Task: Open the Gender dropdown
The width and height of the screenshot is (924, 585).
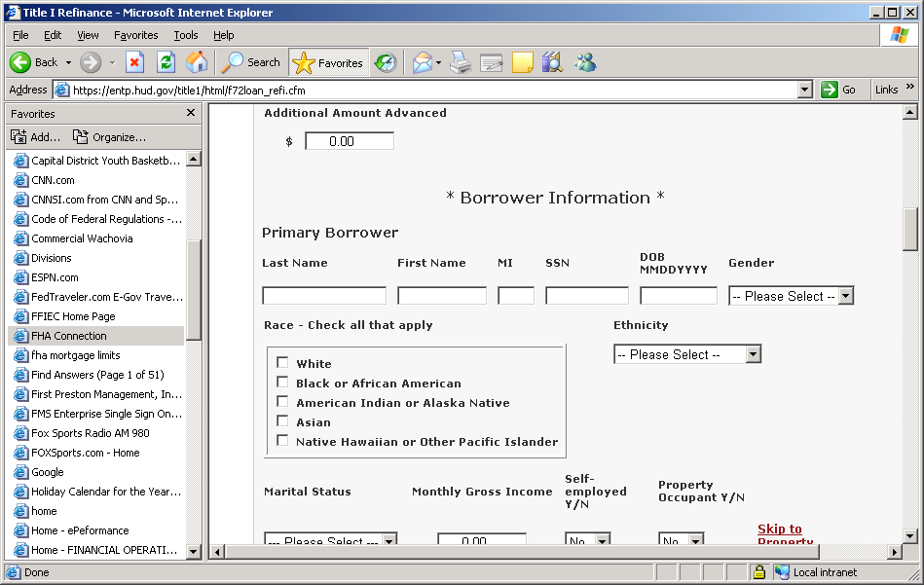Action: pyautogui.click(x=845, y=296)
